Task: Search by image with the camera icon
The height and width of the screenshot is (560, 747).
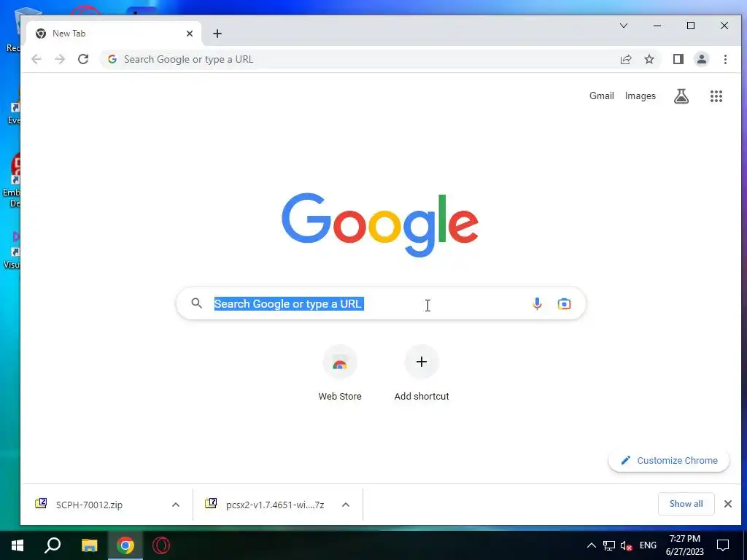Action: point(564,304)
